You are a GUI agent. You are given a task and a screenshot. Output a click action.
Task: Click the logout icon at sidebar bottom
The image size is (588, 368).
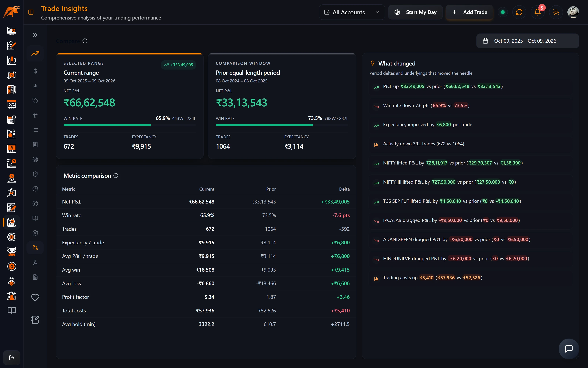click(x=12, y=358)
